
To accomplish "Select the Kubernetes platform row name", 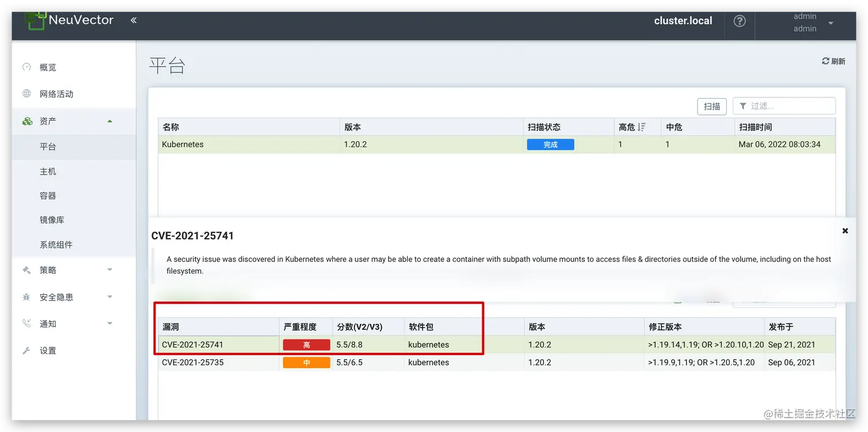I will 183,144.
